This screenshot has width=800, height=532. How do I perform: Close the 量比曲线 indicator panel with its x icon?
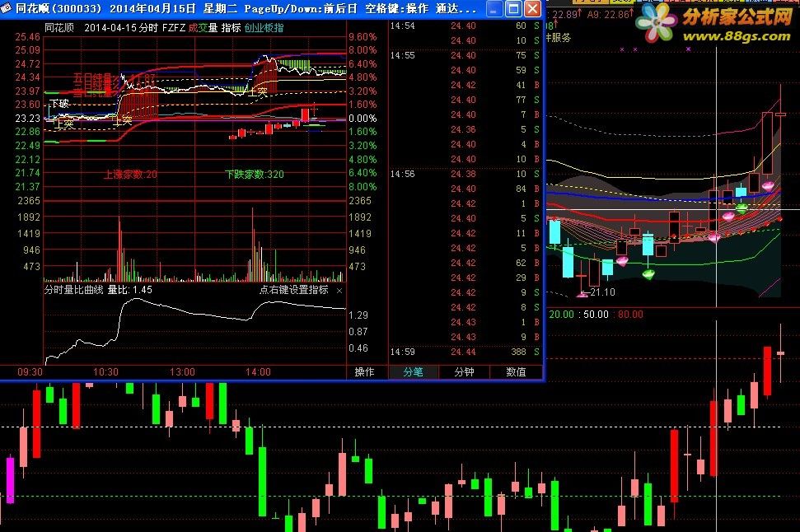coord(339,291)
